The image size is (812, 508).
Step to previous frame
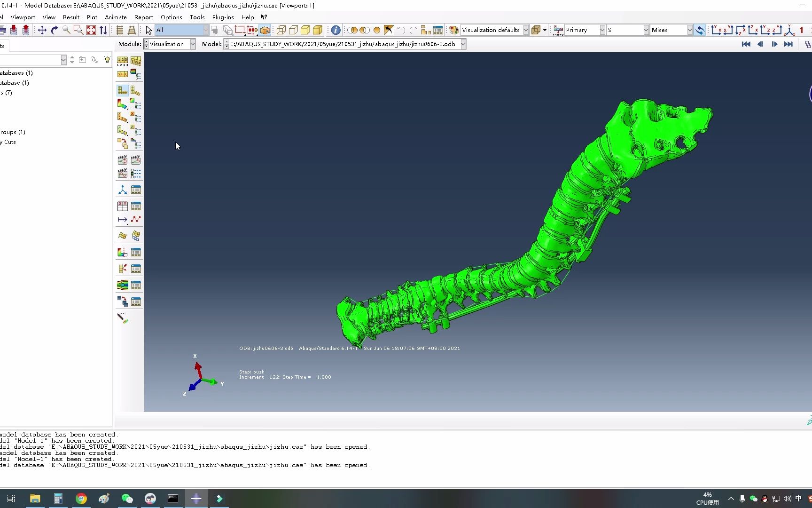tap(760, 44)
